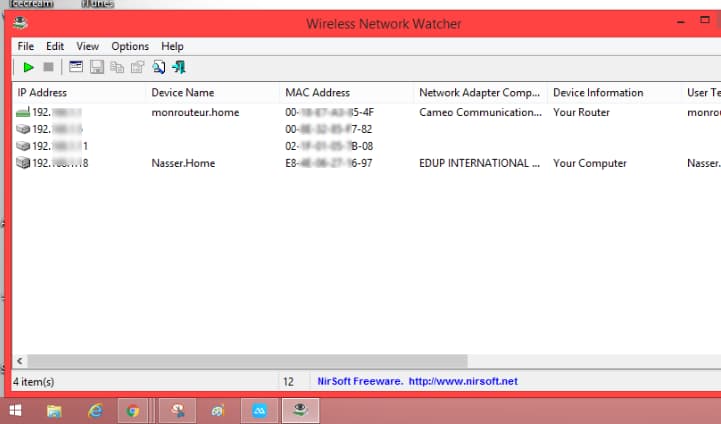Screen dimensions: 721x424
Task: Save selected items using the floppy disk icon
Action: click(x=97, y=67)
